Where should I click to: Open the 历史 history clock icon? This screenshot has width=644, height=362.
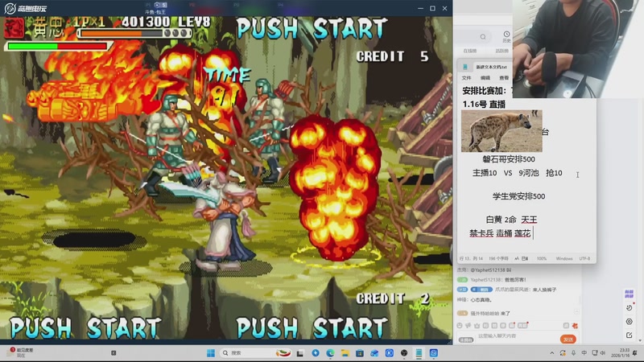point(506,36)
